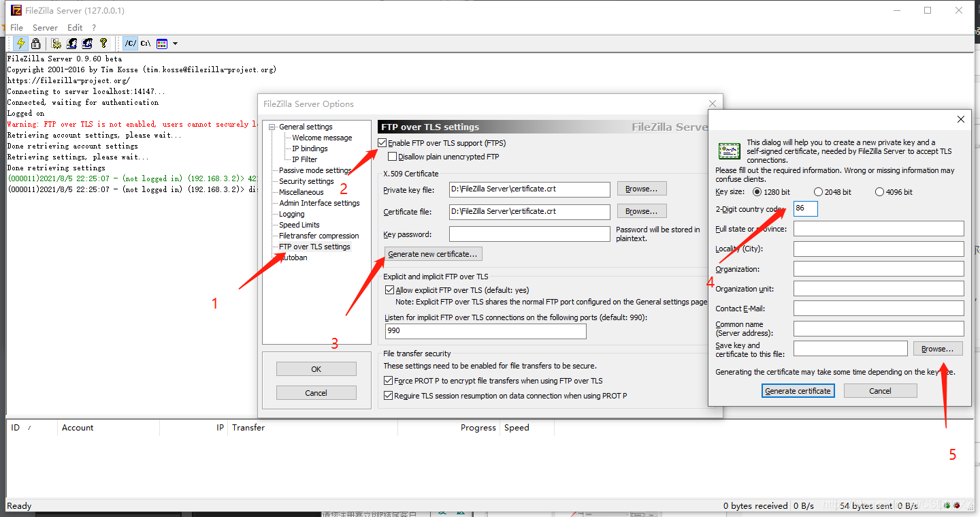Screen dimensions: 980x517
Task: Open Speed Limits settings page
Action: coord(299,225)
